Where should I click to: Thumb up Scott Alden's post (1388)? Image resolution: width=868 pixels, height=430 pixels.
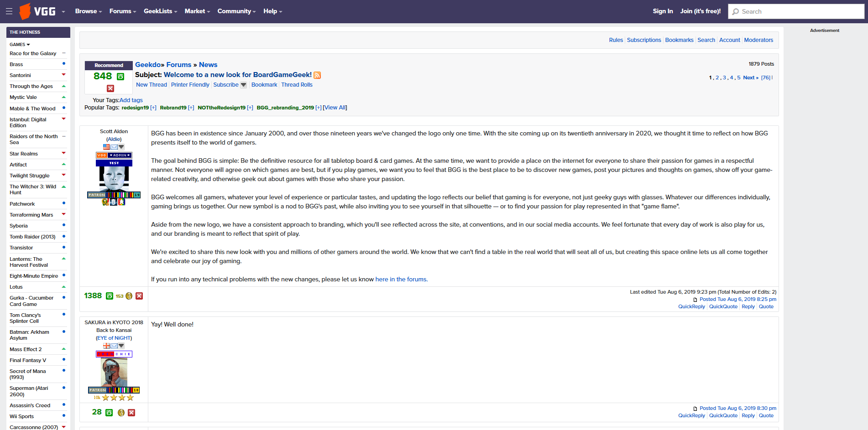110,296
